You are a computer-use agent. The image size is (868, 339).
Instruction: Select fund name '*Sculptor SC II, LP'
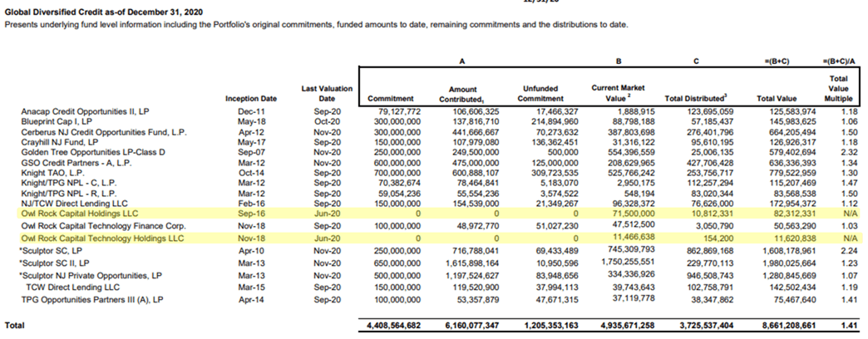pos(54,263)
